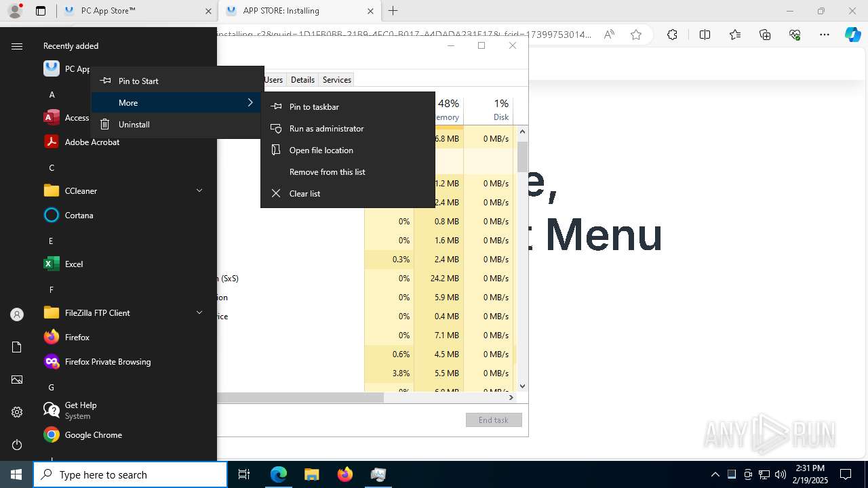Open PC App Store in Recently added

(x=66, y=68)
